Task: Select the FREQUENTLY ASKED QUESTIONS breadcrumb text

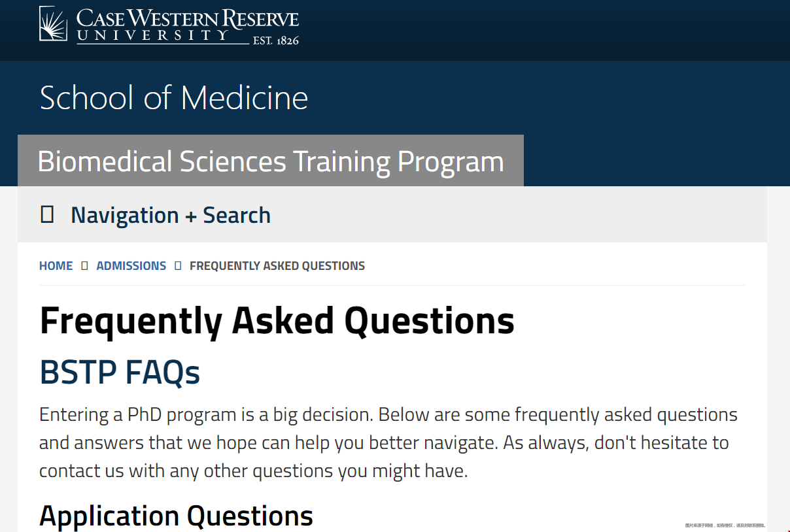Action: pyautogui.click(x=277, y=266)
